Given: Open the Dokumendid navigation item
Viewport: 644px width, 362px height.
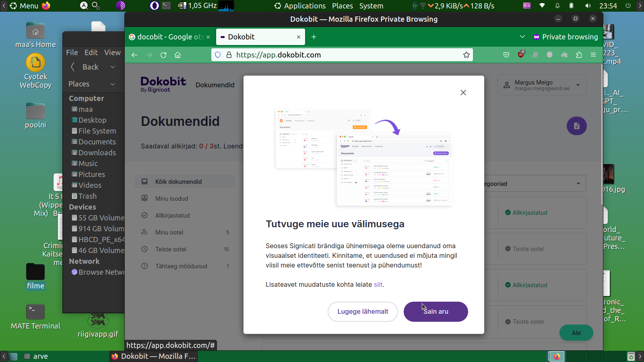Looking at the screenshot, I should coord(215,85).
